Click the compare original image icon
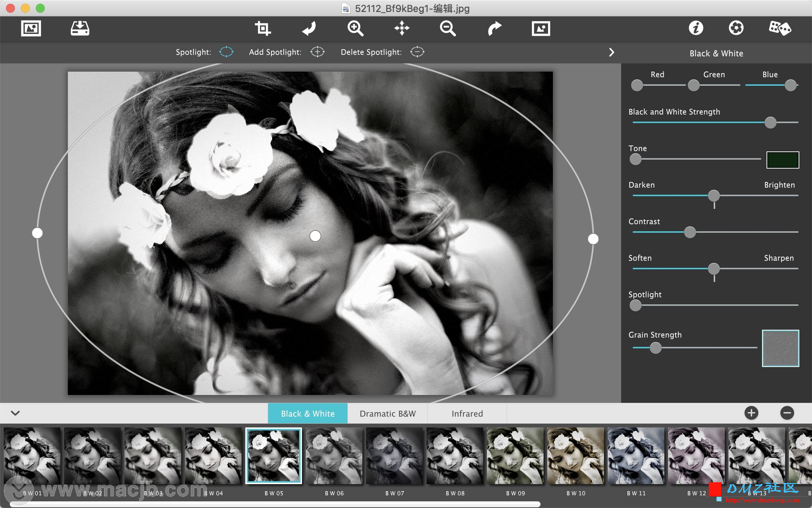Screen dimensions: 812x508 click(541, 28)
